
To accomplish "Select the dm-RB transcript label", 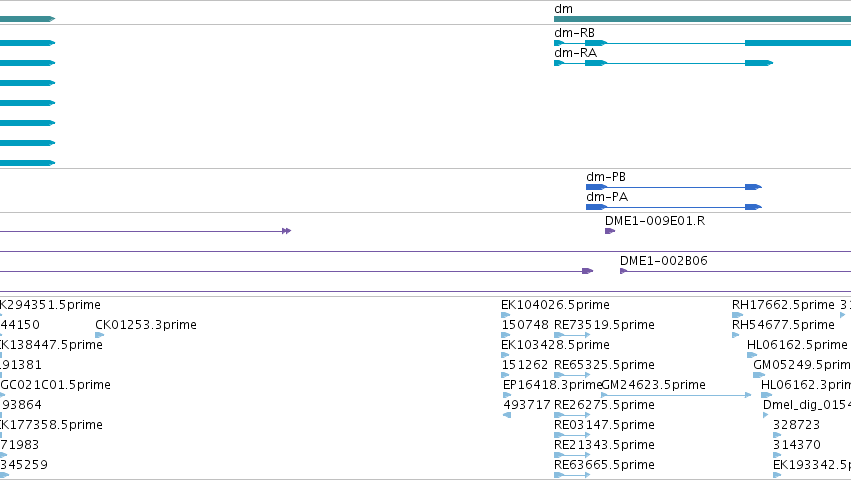I will [x=574, y=33].
